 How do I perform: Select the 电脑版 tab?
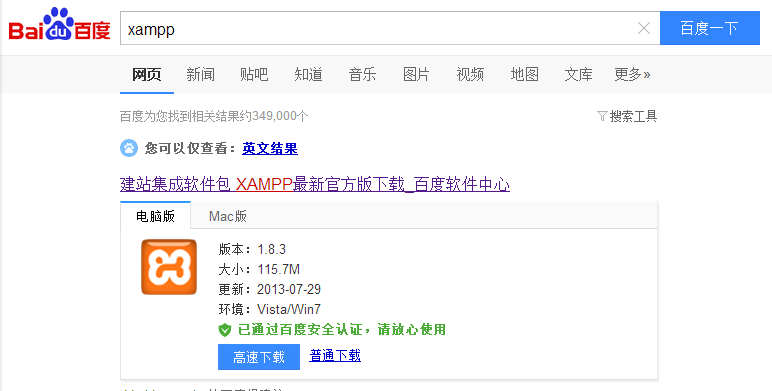tap(156, 216)
